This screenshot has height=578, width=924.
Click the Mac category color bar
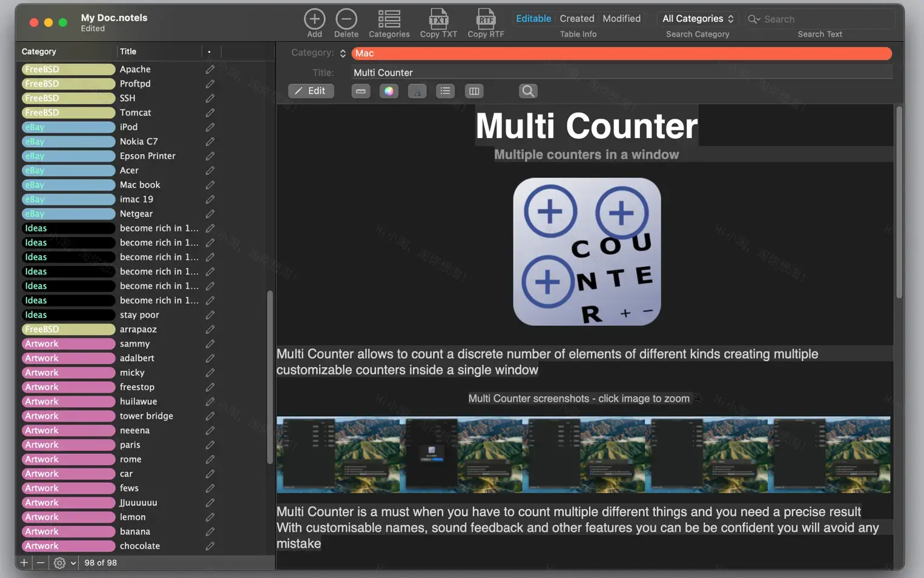tap(621, 53)
